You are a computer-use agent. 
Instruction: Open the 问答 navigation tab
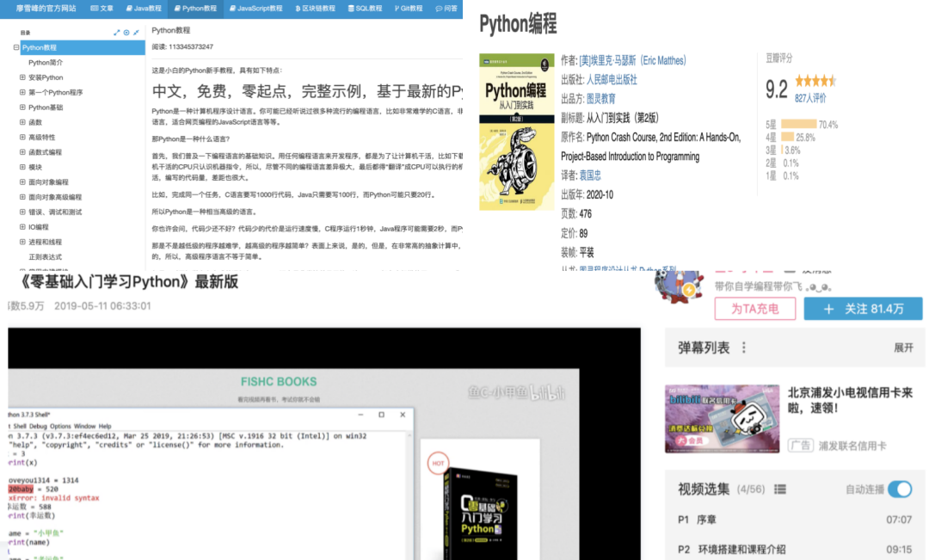[x=446, y=9]
